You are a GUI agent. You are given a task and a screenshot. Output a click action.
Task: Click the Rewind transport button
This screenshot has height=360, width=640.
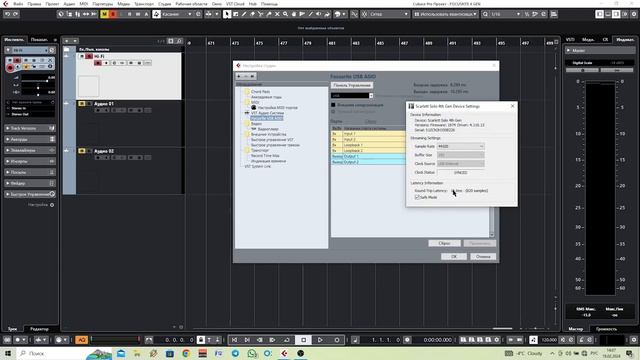click(260, 340)
